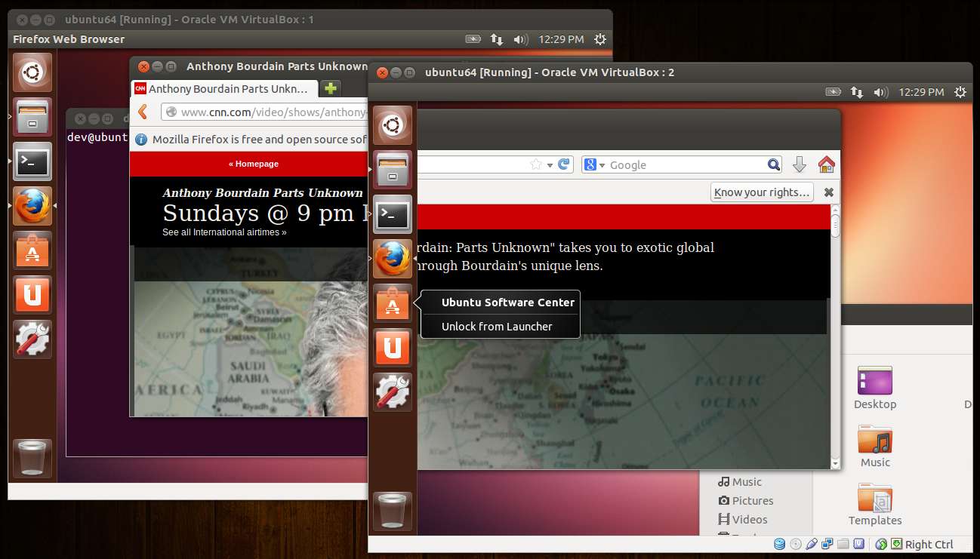Open Dash home in VirtualBox window 1
This screenshot has width=980, height=559.
[32, 72]
